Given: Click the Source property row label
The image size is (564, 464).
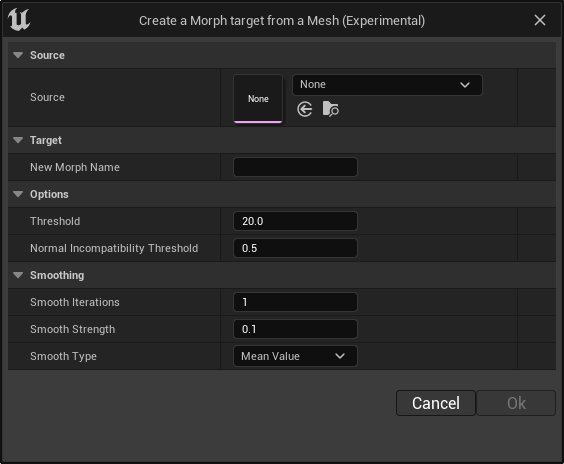Looking at the screenshot, I should pos(47,97).
